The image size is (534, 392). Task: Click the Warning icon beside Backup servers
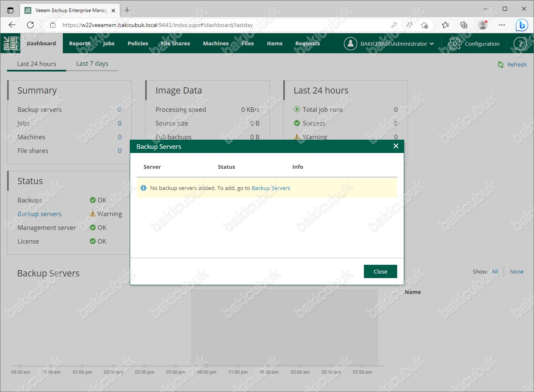(93, 214)
